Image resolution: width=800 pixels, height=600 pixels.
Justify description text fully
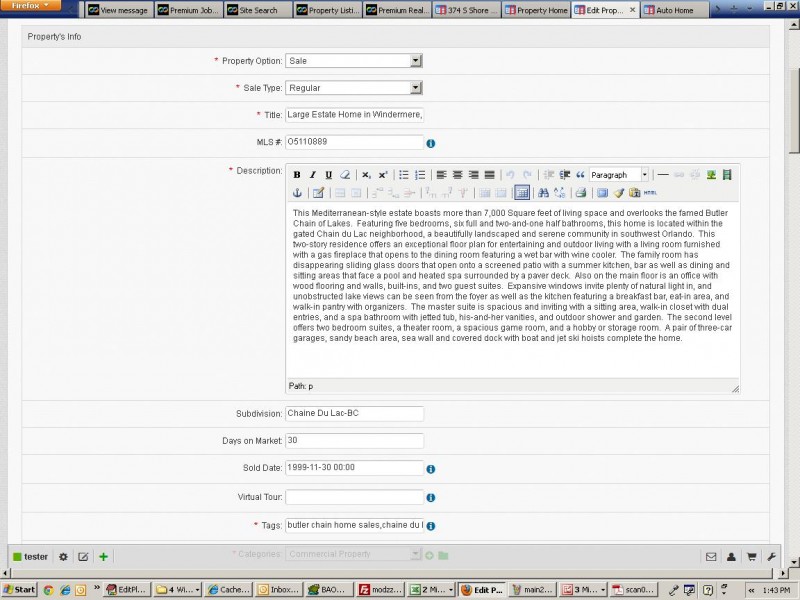(489, 175)
